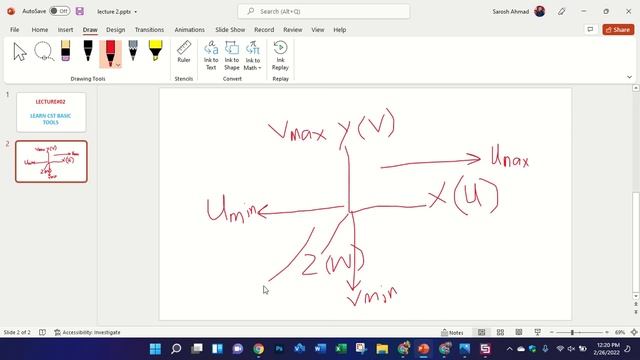This screenshot has width=640, height=360.
Task: Toggle the AutoSave switch
Action: click(x=60, y=11)
